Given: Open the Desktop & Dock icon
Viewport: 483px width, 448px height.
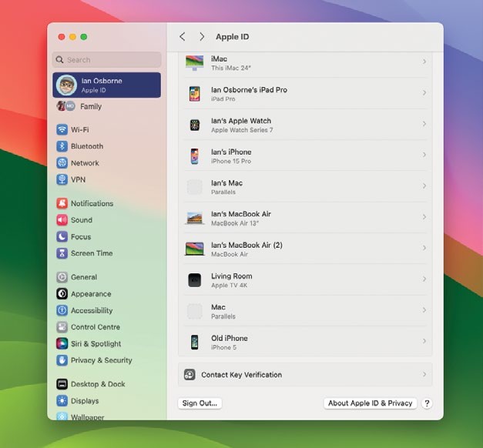Looking at the screenshot, I should (62, 384).
